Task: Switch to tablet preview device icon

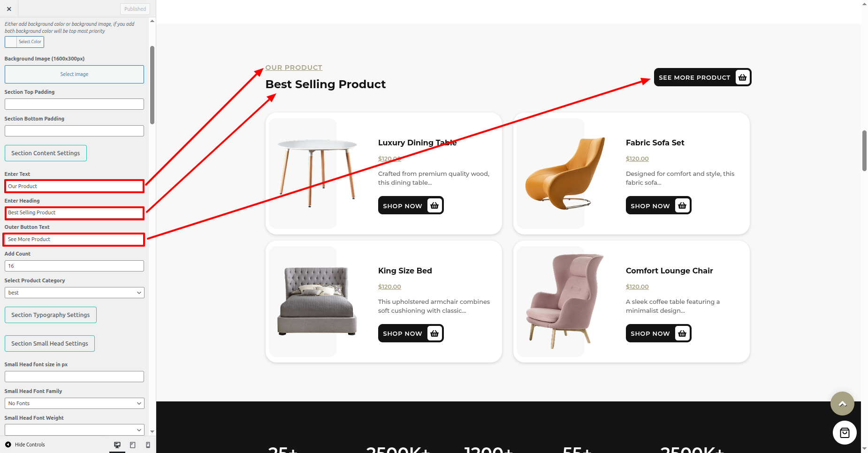Action: coord(133,445)
